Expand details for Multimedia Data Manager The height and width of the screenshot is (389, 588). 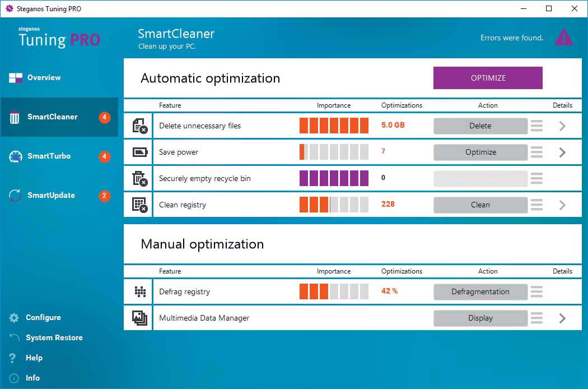point(562,318)
